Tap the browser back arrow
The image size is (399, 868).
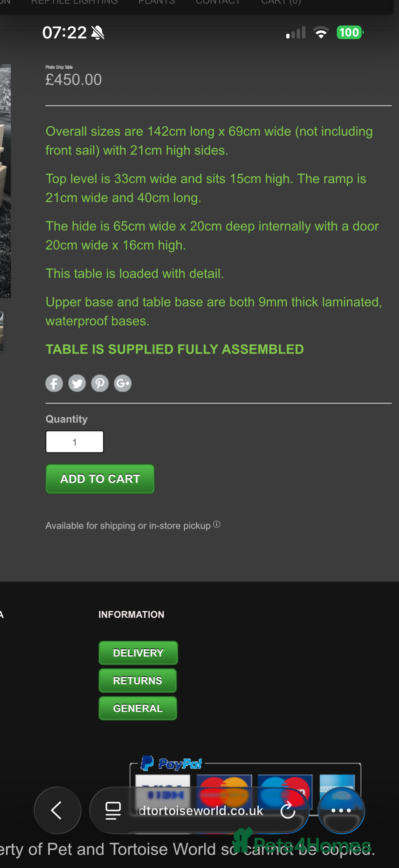pos(57,810)
